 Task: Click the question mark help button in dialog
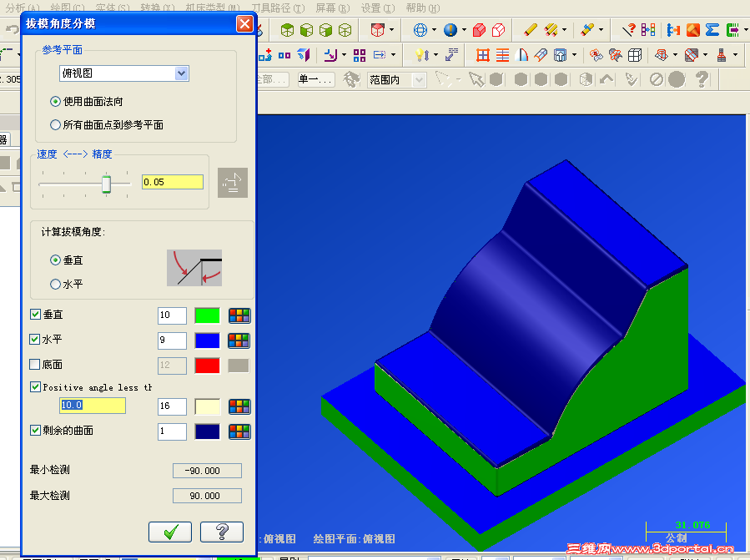pyautogui.click(x=222, y=532)
